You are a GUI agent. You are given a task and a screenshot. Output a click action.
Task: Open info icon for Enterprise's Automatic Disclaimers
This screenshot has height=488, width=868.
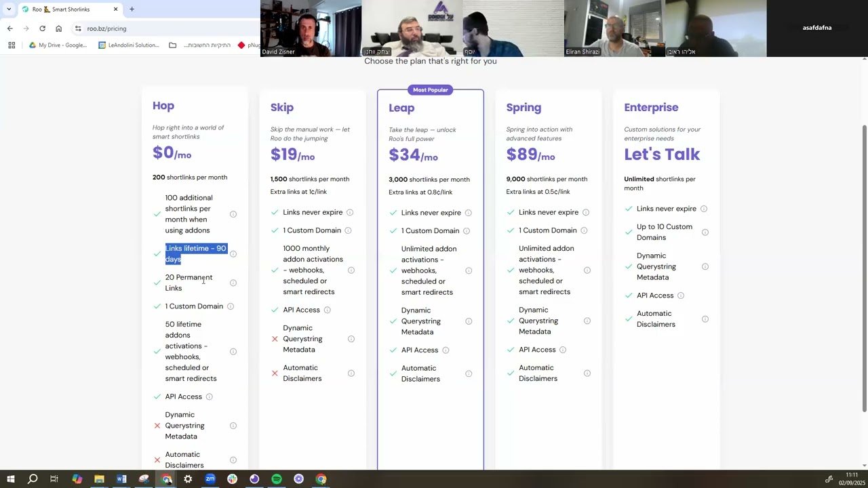click(x=705, y=319)
